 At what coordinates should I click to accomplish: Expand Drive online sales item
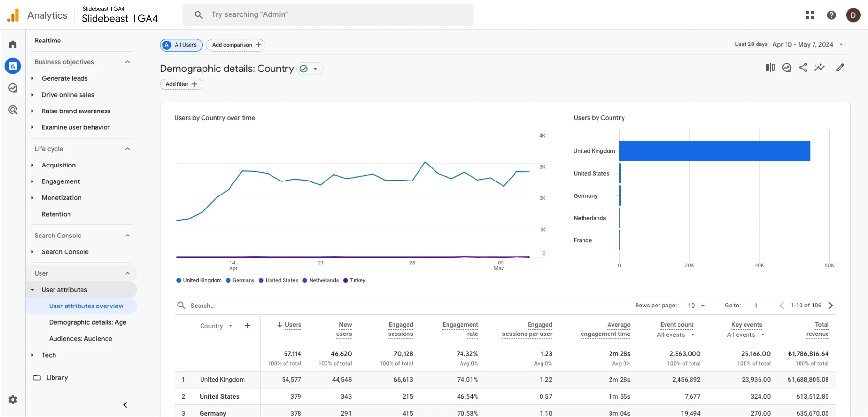pos(32,95)
